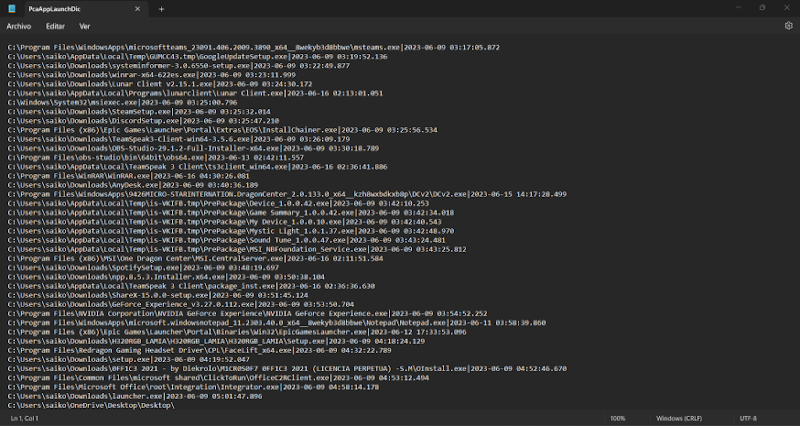Click the AnyDesk.exe line

click(x=133, y=185)
